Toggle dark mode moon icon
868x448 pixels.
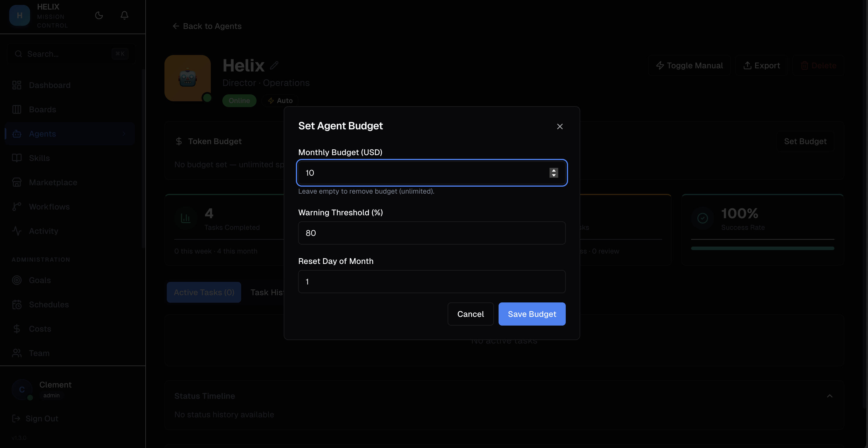click(x=99, y=16)
